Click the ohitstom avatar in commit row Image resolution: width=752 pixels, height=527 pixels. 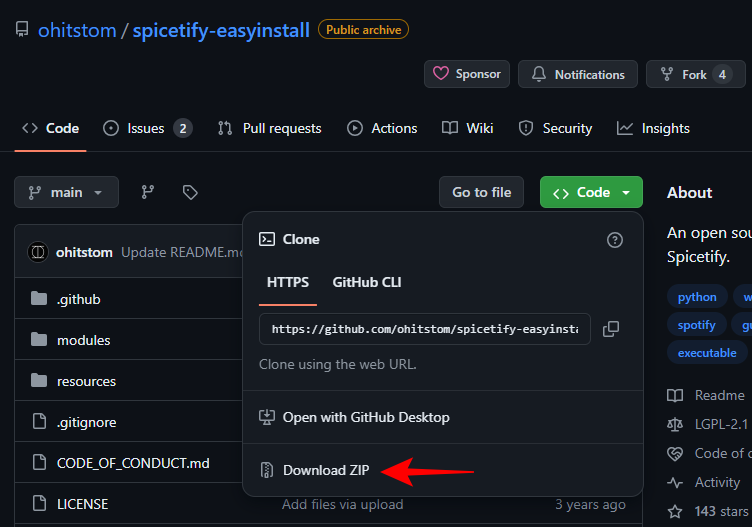[x=38, y=252]
